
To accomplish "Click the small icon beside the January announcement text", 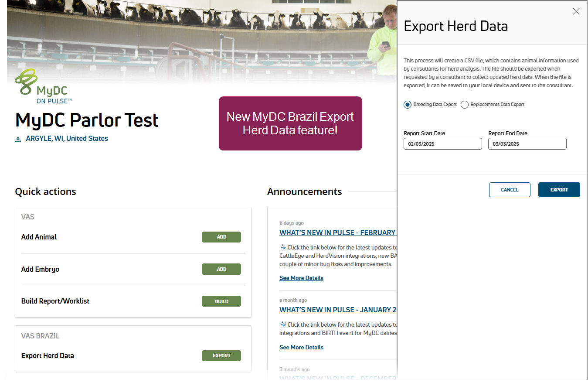I will [x=283, y=325].
